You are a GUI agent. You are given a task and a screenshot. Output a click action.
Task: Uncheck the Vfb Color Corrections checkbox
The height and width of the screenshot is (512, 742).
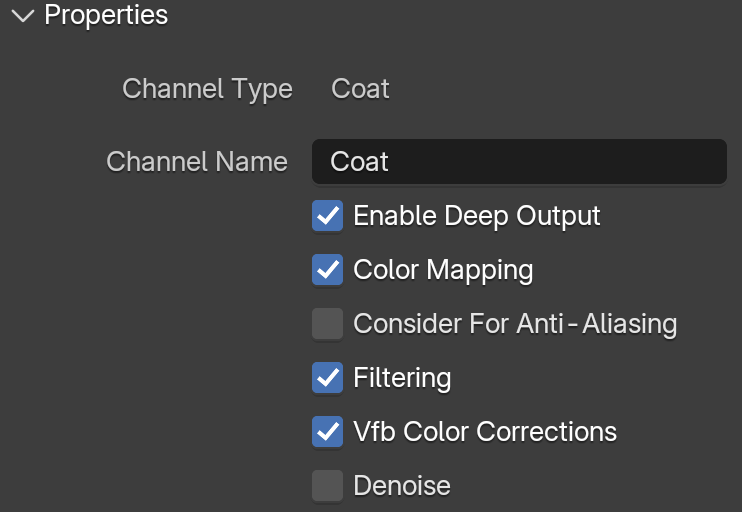coord(327,432)
